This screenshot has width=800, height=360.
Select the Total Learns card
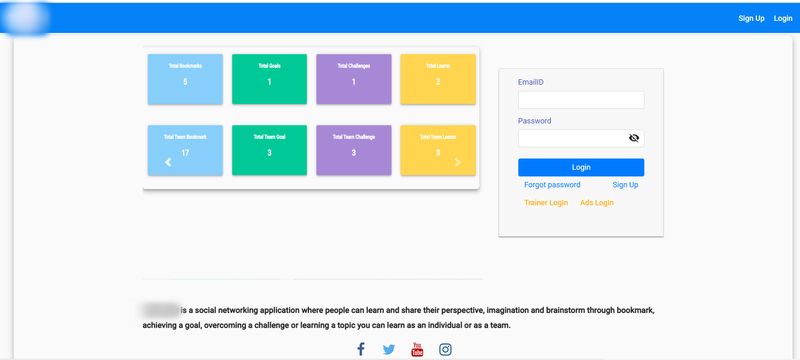(438, 79)
